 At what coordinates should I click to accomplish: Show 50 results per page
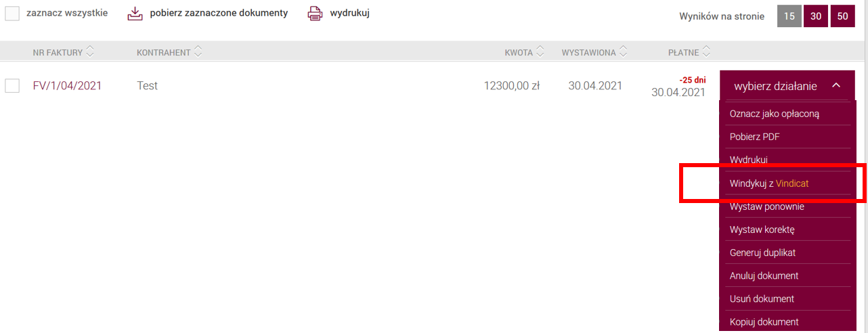pyautogui.click(x=842, y=16)
